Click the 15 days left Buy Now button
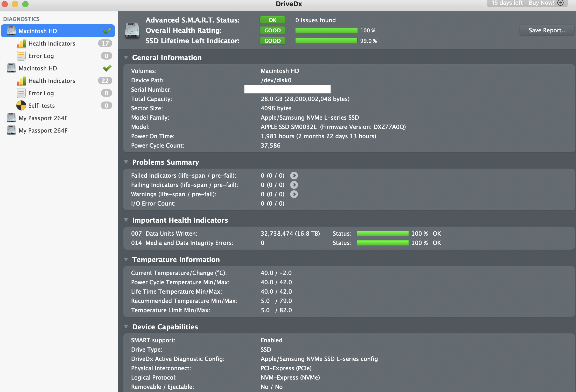This screenshot has width=576, height=392. click(x=522, y=3)
